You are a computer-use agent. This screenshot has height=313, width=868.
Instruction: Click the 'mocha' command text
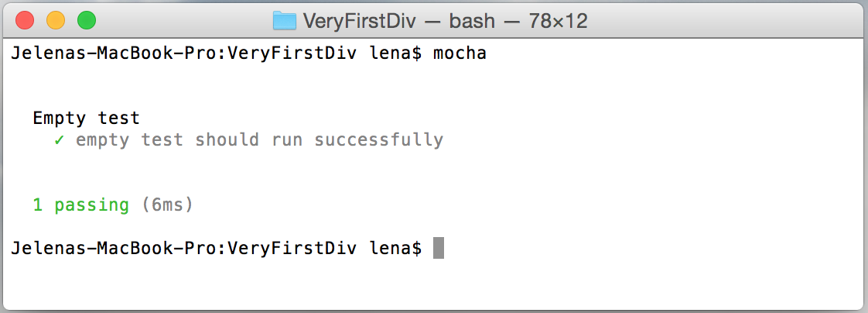[460, 53]
